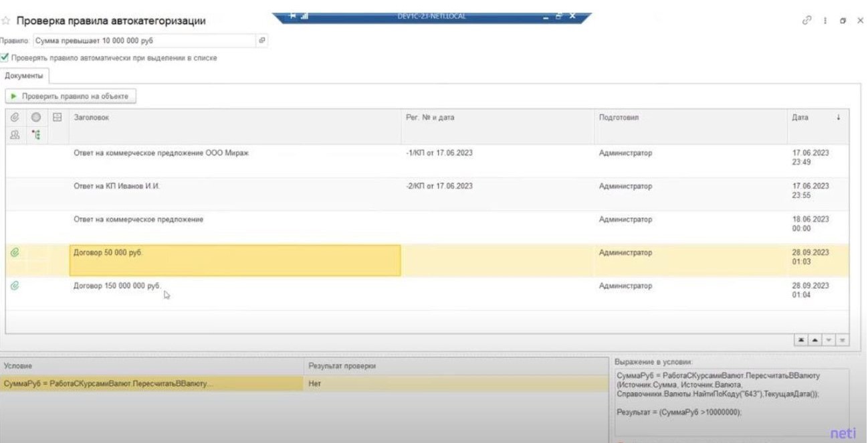Click the list view mode column icon

[x=58, y=117]
